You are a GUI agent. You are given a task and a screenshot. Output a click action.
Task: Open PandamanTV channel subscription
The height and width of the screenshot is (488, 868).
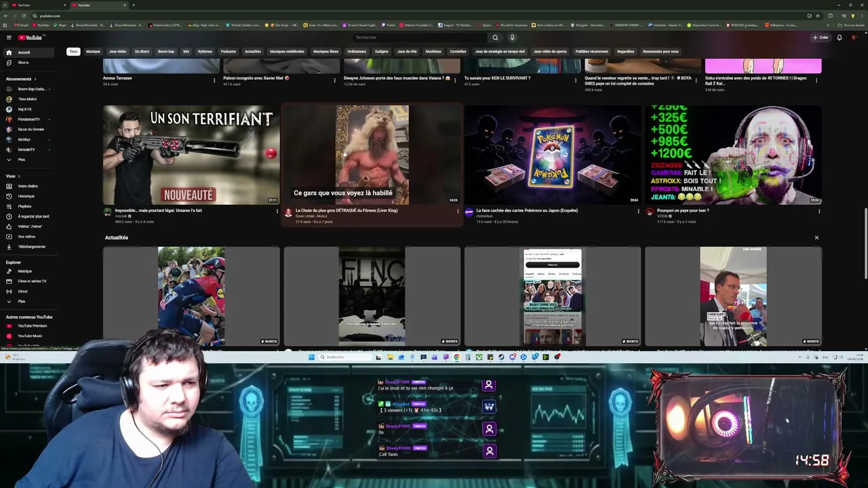28,119
